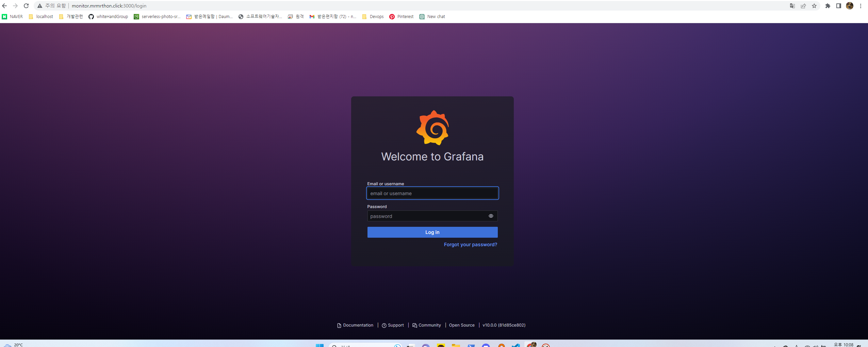
Task: Click the Log in button
Action: 432,232
